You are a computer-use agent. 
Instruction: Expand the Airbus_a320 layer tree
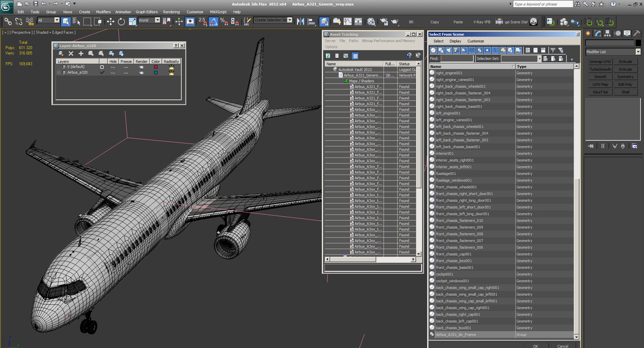pyautogui.click(x=59, y=72)
